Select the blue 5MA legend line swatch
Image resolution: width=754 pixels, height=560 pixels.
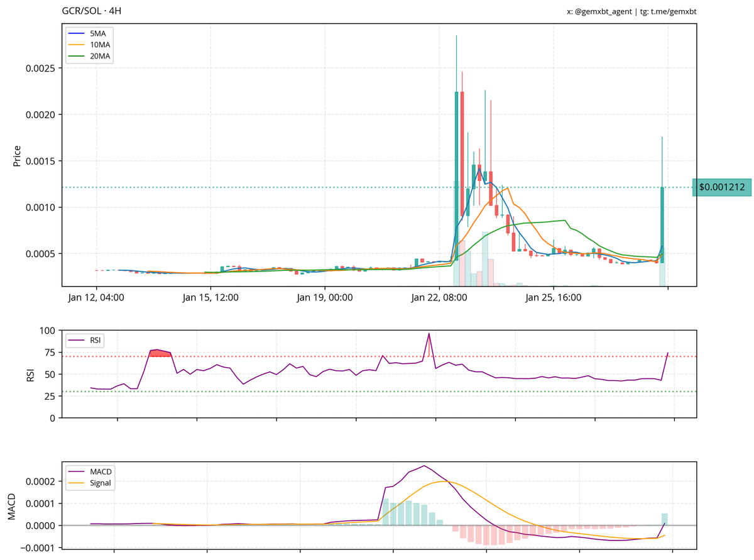click(x=77, y=33)
